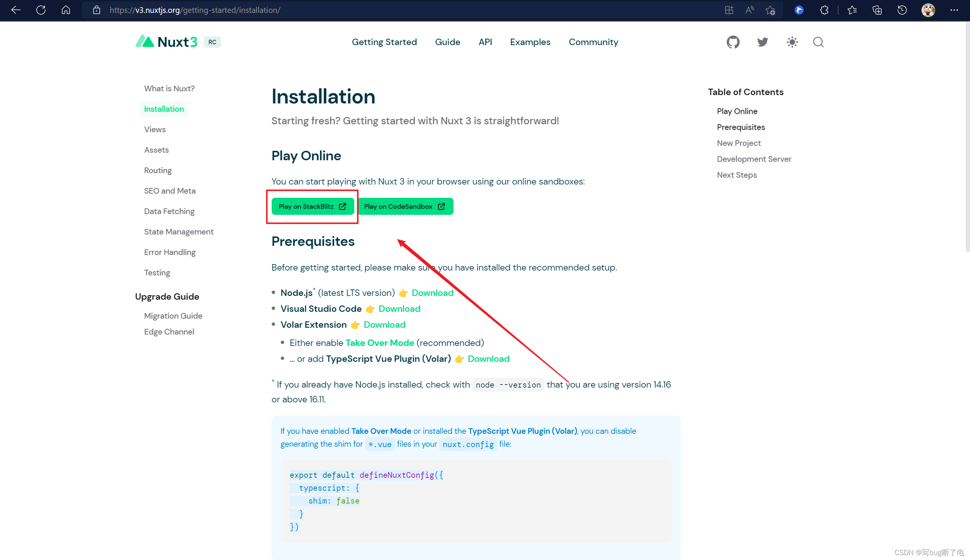Jump to Prerequisites in contents
The width and height of the screenshot is (970, 560).
[741, 127]
